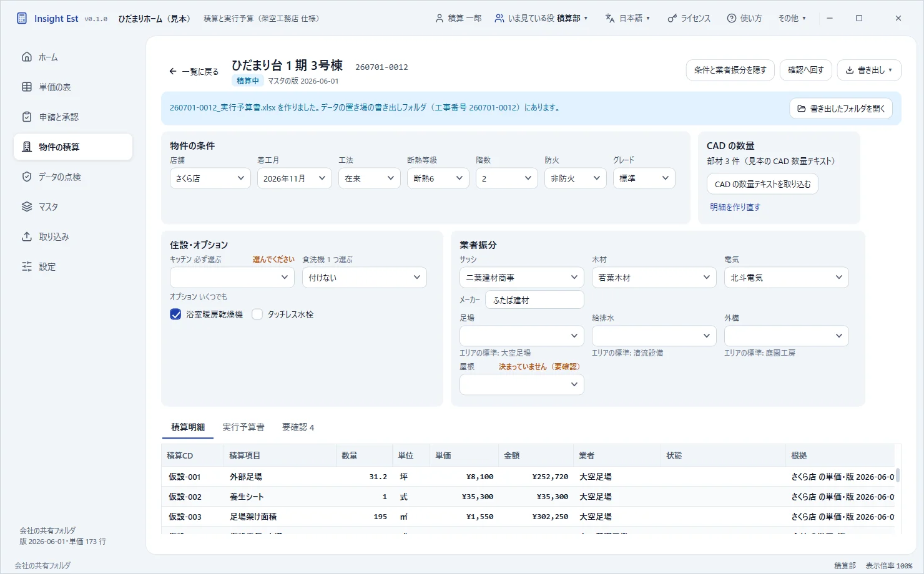
Task: Uncheck the 浴室暖房乾燥機 option checkbox
Action: 175,314
